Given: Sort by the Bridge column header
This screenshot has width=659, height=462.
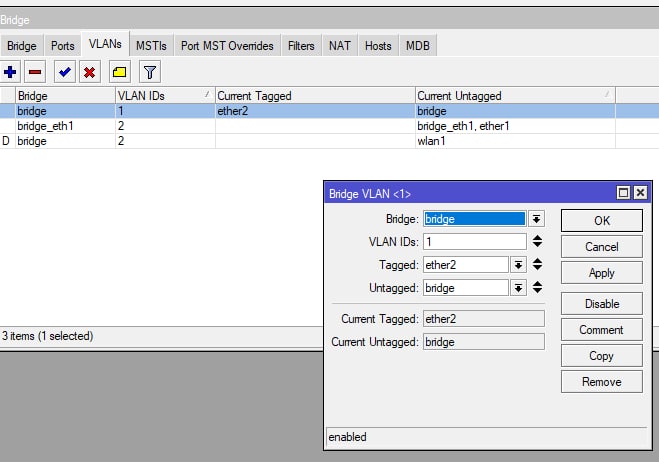Looking at the screenshot, I should (x=65, y=96).
